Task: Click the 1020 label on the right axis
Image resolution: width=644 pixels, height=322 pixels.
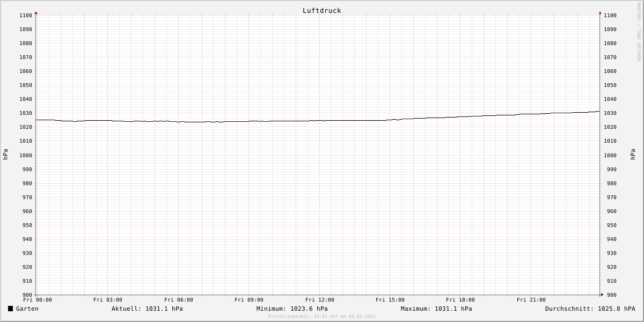Action: click(610, 127)
